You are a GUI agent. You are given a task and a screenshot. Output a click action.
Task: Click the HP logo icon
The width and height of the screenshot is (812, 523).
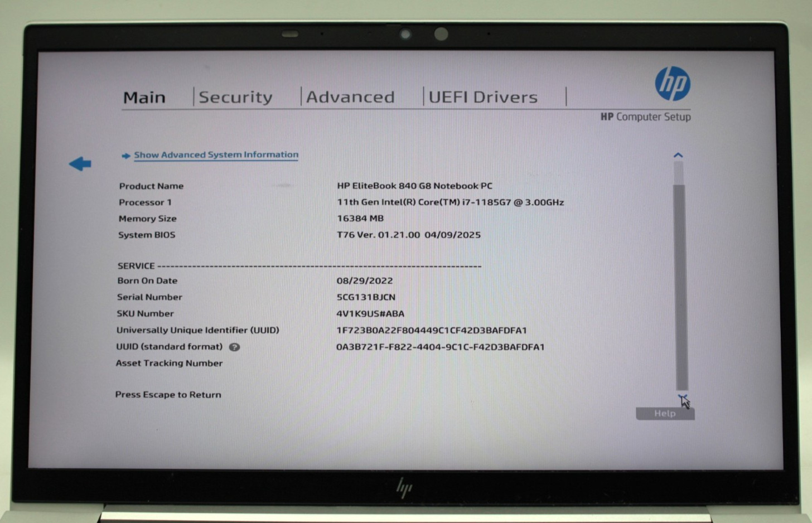coord(673,84)
